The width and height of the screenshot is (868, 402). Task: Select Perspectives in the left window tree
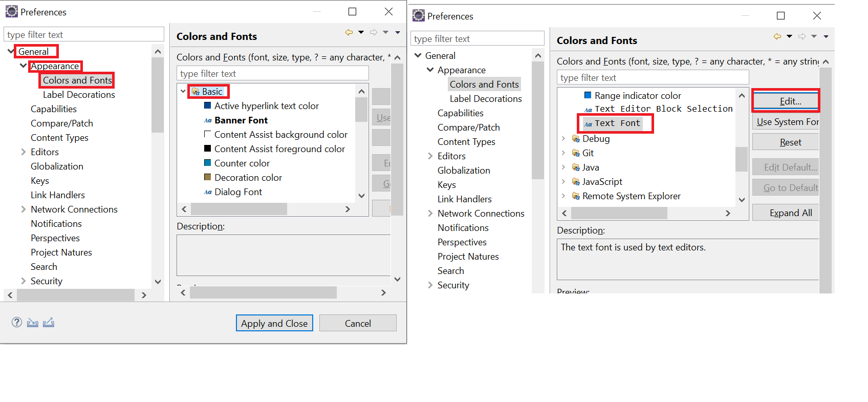pos(55,238)
